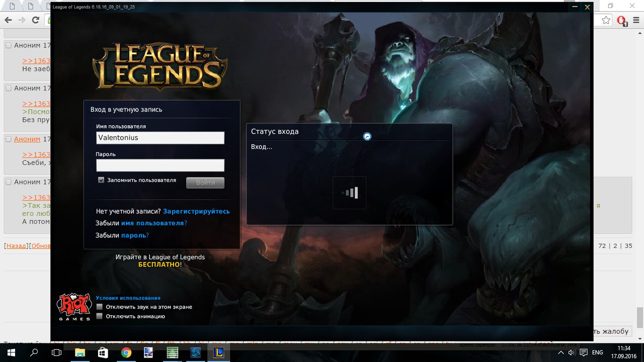Click the 'Войти' login button
The height and width of the screenshot is (362, 644).
pyautogui.click(x=205, y=183)
